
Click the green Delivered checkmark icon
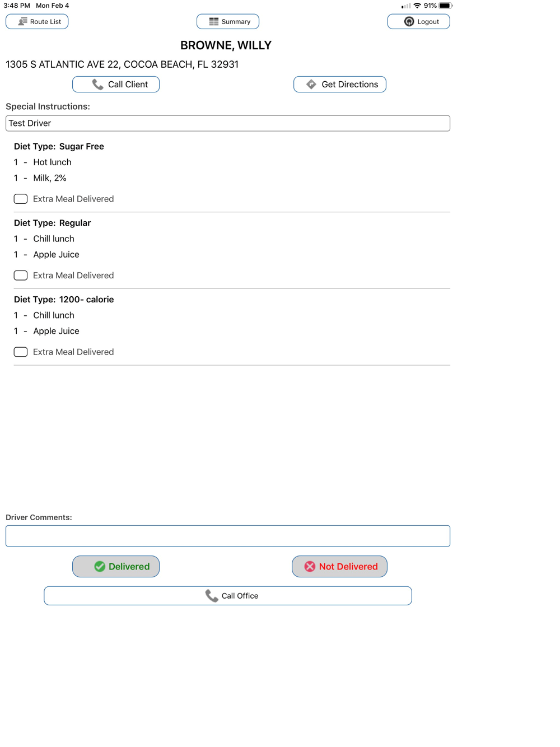pos(100,567)
